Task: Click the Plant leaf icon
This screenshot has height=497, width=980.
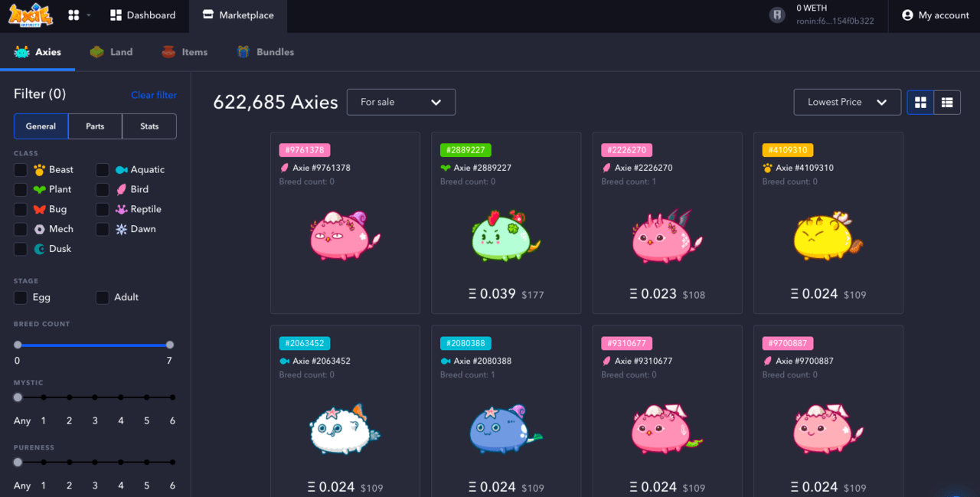Action: 40,190
